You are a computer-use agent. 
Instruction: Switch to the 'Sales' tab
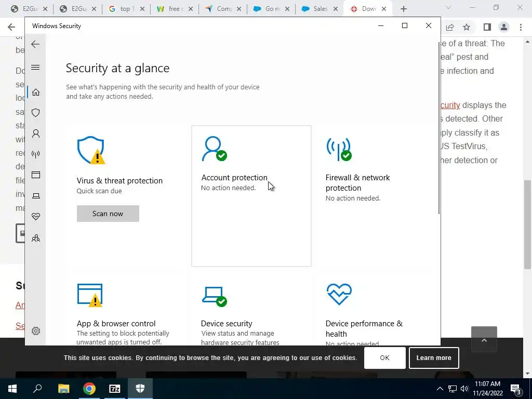320,9
